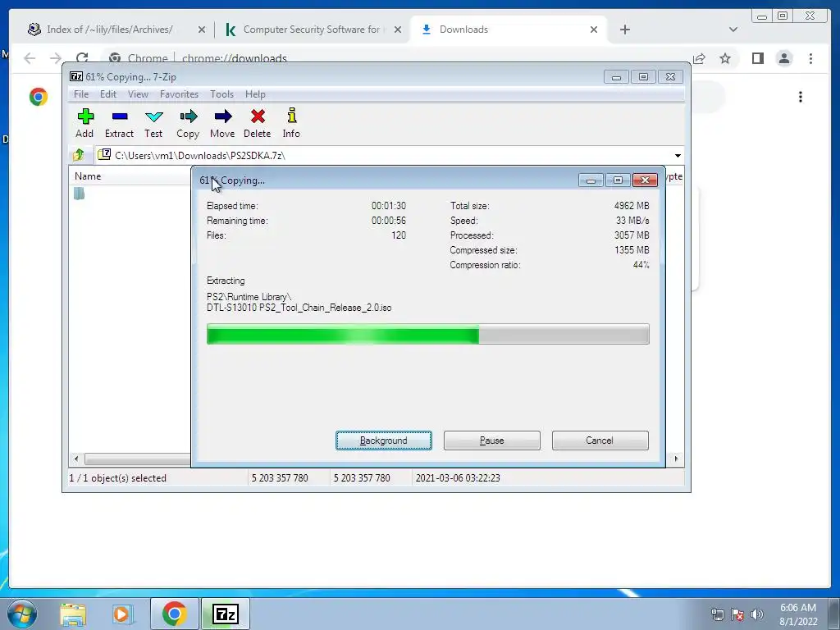Click the Delete toolbar icon
Viewport: 840px width, 630px height.
[257, 123]
